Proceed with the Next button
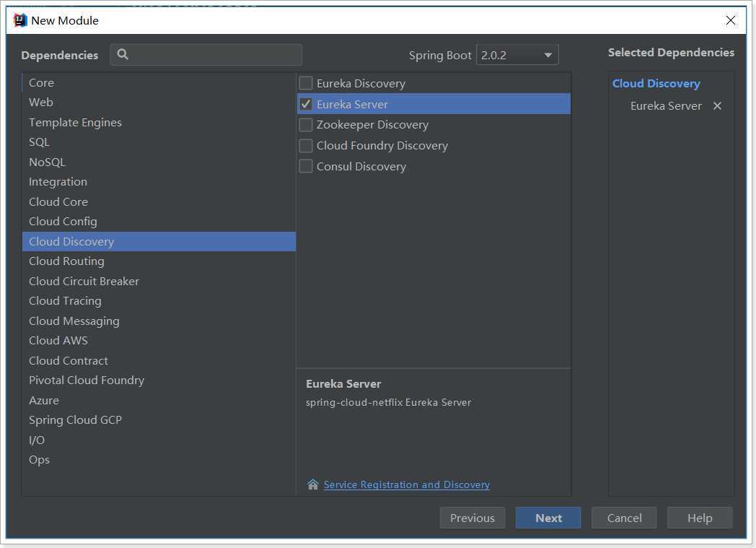 point(548,518)
